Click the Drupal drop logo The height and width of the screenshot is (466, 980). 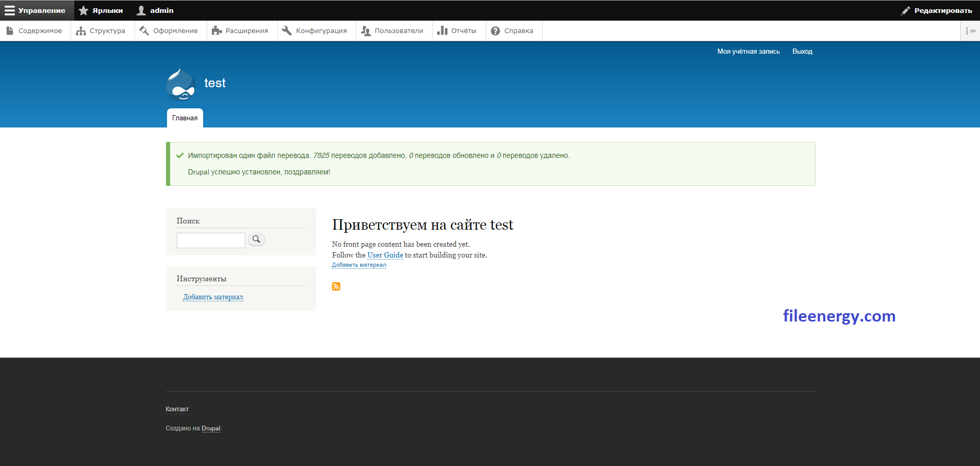tap(181, 84)
